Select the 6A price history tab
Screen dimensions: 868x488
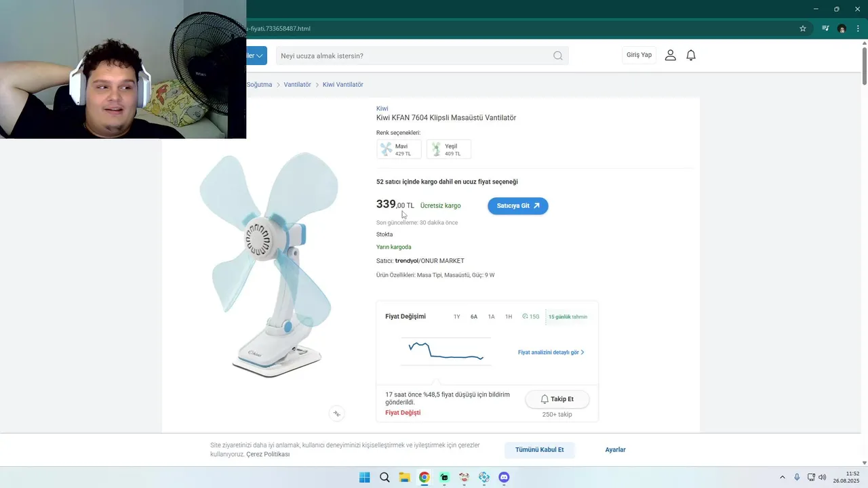pyautogui.click(x=474, y=317)
